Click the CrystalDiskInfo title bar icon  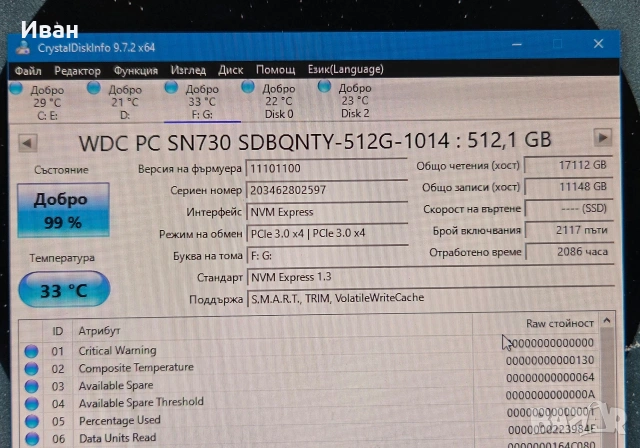[23, 48]
